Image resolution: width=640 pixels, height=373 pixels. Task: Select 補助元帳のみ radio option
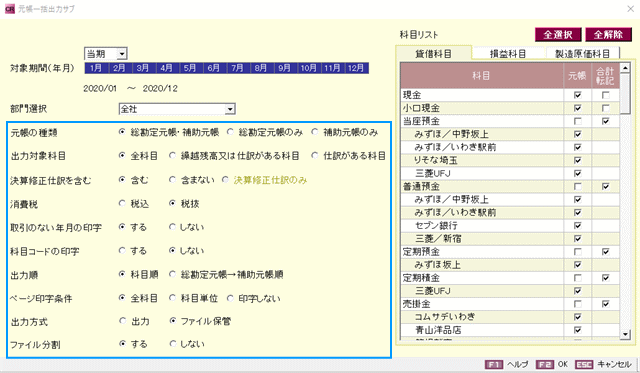315,132
